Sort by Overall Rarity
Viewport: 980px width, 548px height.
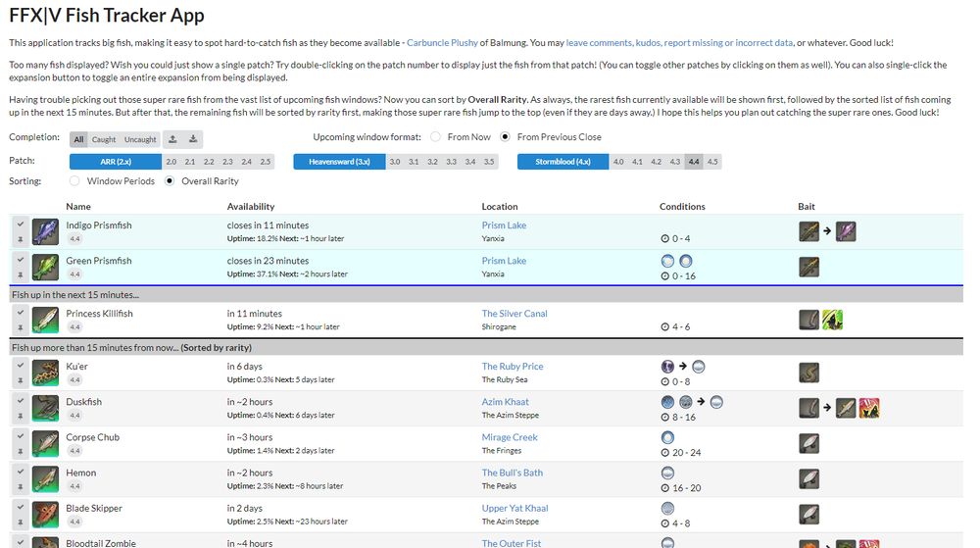pos(170,181)
